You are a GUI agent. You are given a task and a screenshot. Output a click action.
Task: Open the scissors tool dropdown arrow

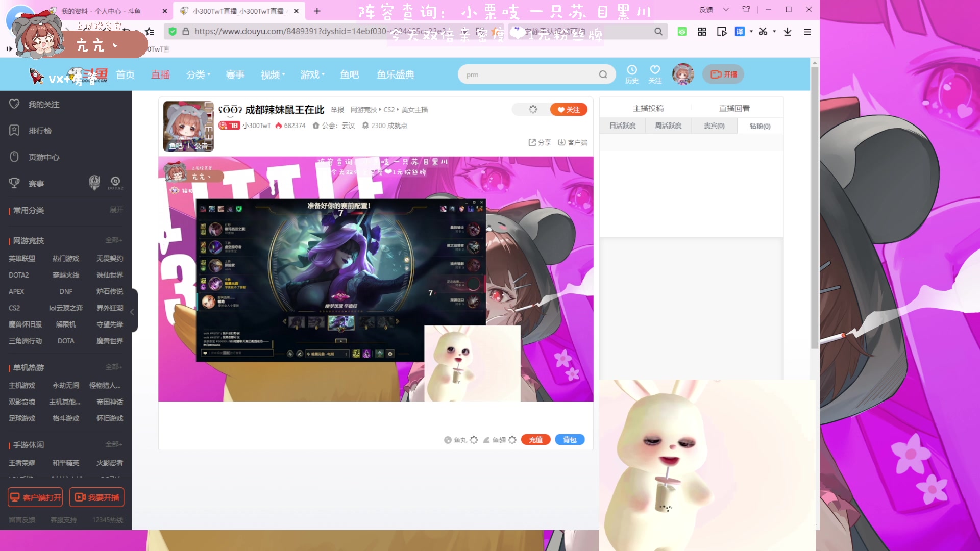(x=774, y=32)
